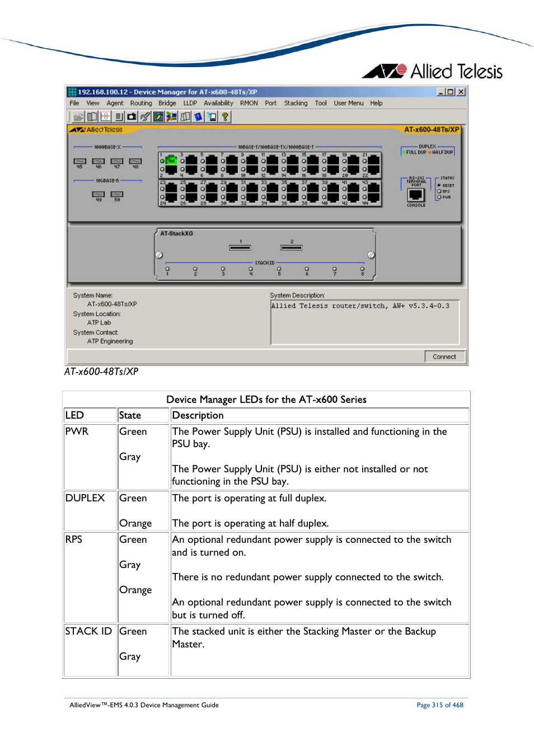Minimize the Device Manager window
Screen dimensions: 534x756
441,92
